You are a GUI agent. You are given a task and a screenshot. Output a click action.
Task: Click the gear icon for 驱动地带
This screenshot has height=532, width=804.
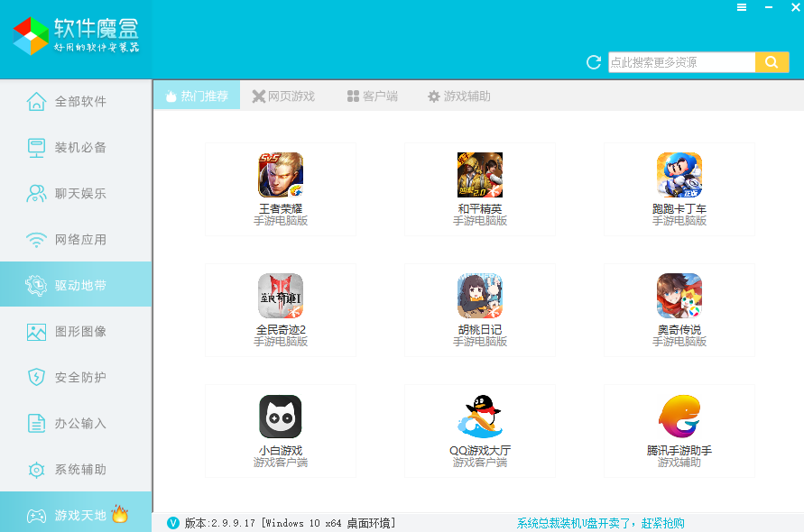pyautogui.click(x=36, y=285)
